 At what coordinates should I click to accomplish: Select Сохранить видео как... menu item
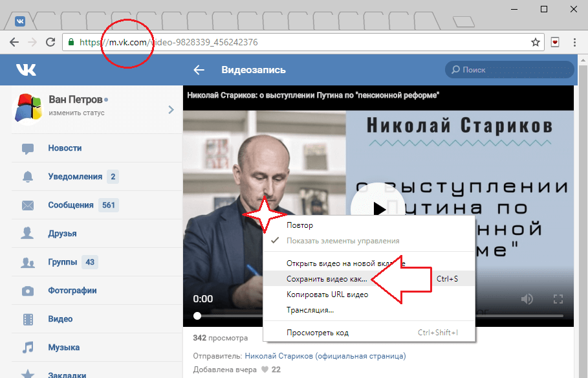pyautogui.click(x=369, y=279)
